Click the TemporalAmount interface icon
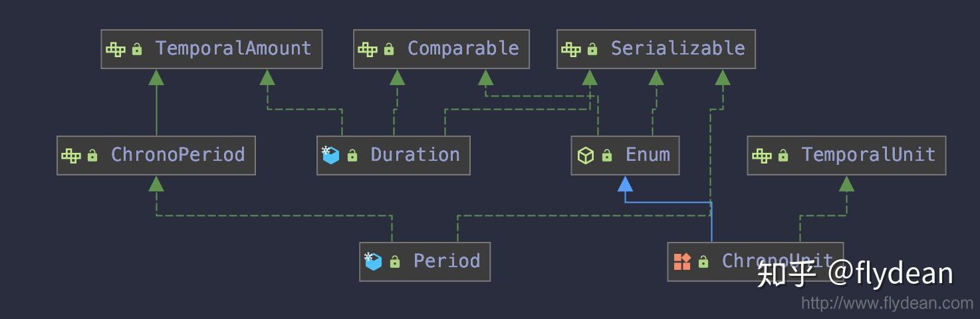This screenshot has height=319, width=980. [x=116, y=49]
